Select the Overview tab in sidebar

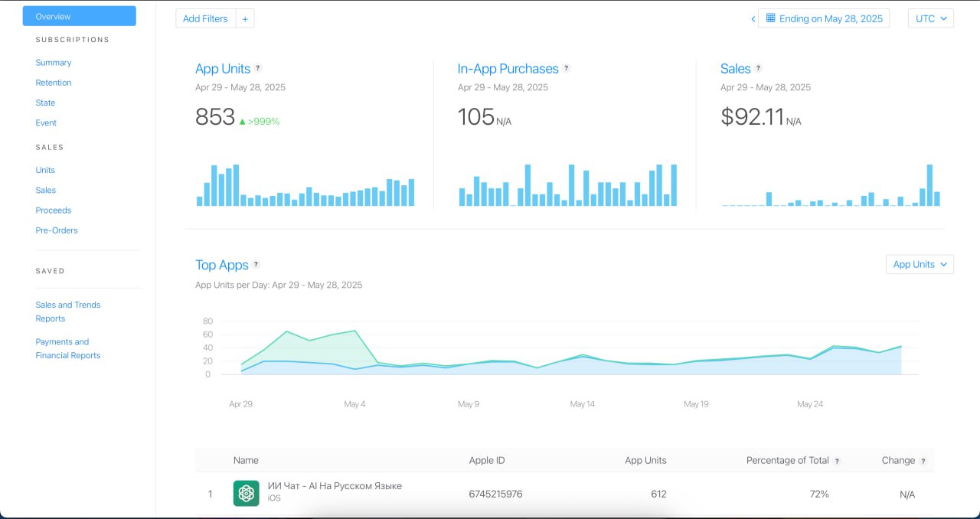click(x=80, y=16)
